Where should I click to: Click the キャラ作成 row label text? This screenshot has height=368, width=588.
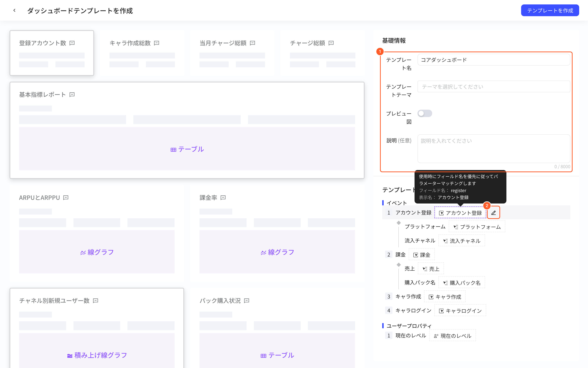(408, 296)
